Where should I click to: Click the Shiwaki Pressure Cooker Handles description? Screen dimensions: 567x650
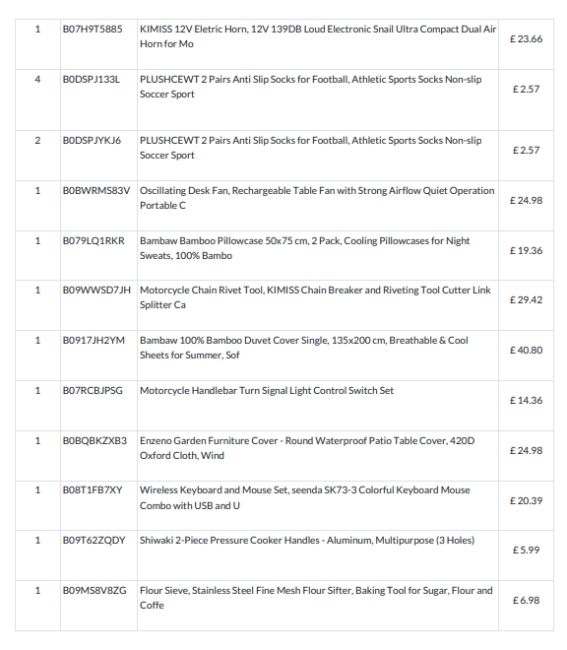coord(307,540)
